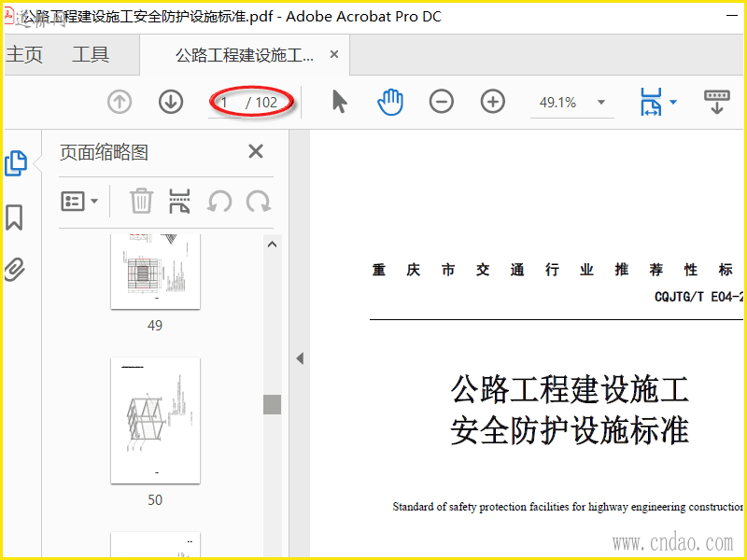This screenshot has height=560, width=747.
Task: Collapse navigation pane with left triangle
Action: click(300, 358)
